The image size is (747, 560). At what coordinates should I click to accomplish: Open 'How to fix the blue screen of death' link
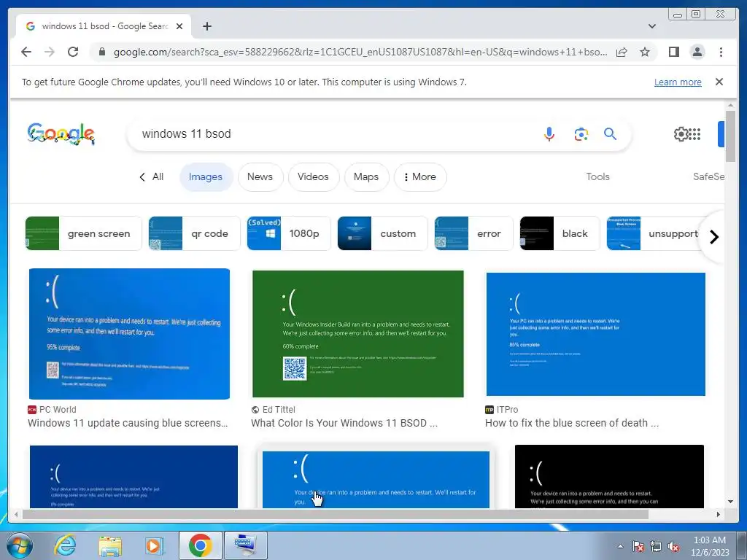click(x=572, y=423)
